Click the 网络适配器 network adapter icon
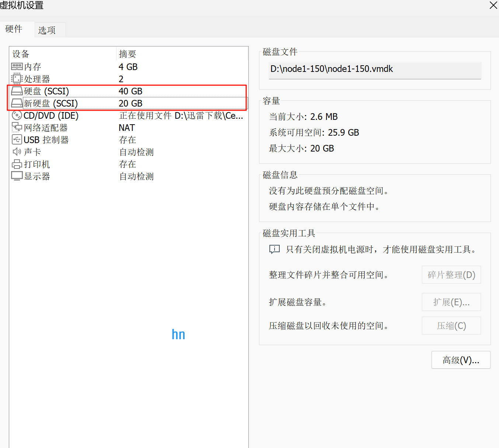The image size is (499, 448). [x=17, y=127]
